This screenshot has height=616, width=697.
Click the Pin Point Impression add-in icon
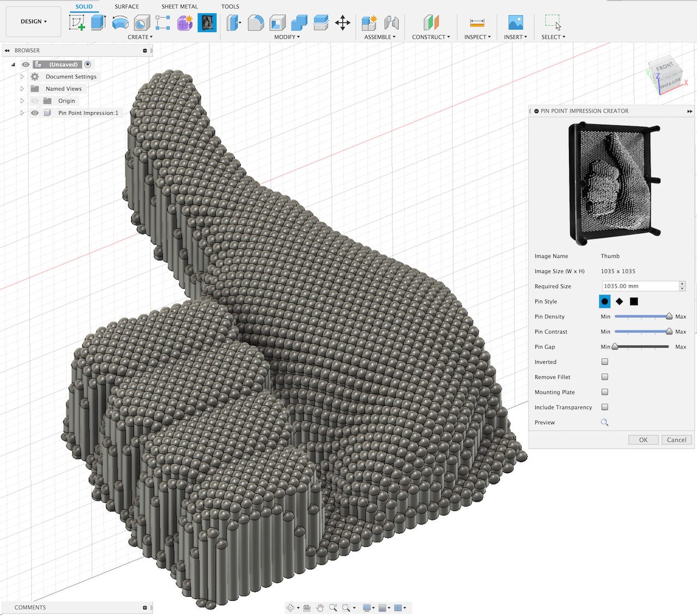pyautogui.click(x=207, y=22)
